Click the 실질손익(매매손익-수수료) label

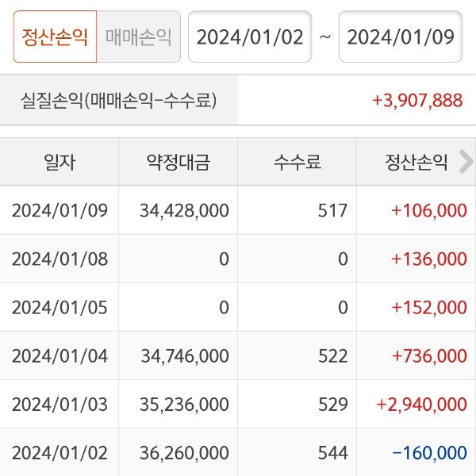click(x=119, y=101)
